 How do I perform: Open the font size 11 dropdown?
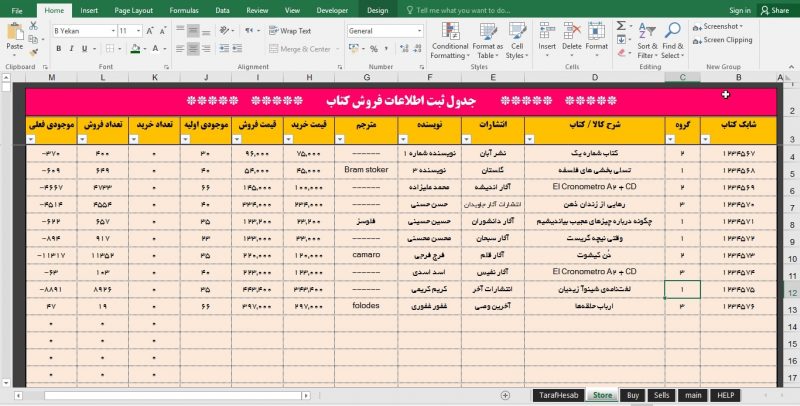click(x=138, y=31)
